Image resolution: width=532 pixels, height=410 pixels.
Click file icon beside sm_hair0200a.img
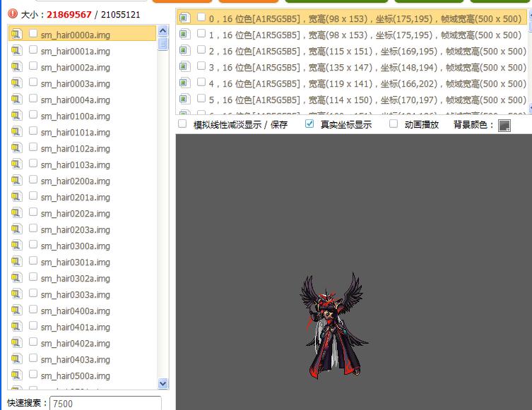pos(16,180)
